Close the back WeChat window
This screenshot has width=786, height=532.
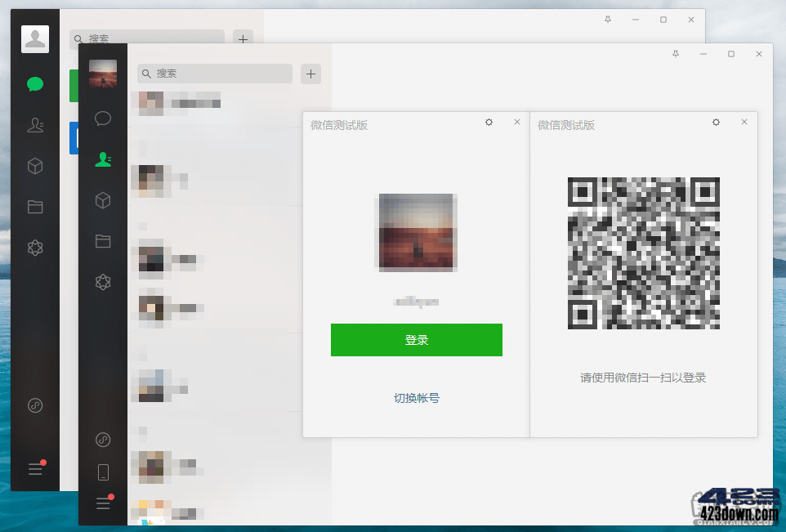click(x=691, y=20)
